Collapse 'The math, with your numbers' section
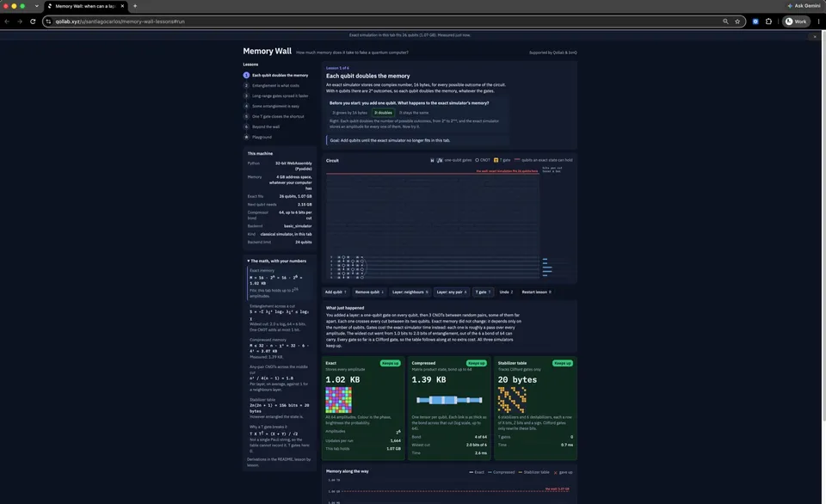 [276, 261]
